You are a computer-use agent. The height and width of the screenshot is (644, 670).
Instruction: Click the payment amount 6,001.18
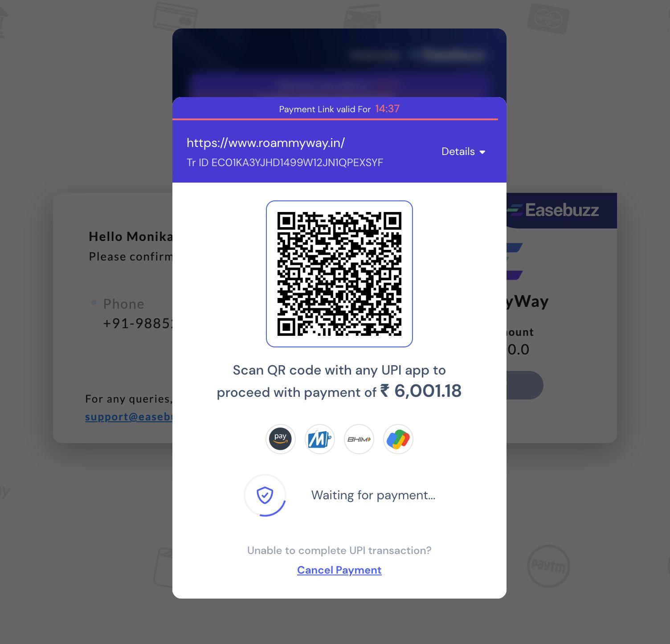pos(428,391)
